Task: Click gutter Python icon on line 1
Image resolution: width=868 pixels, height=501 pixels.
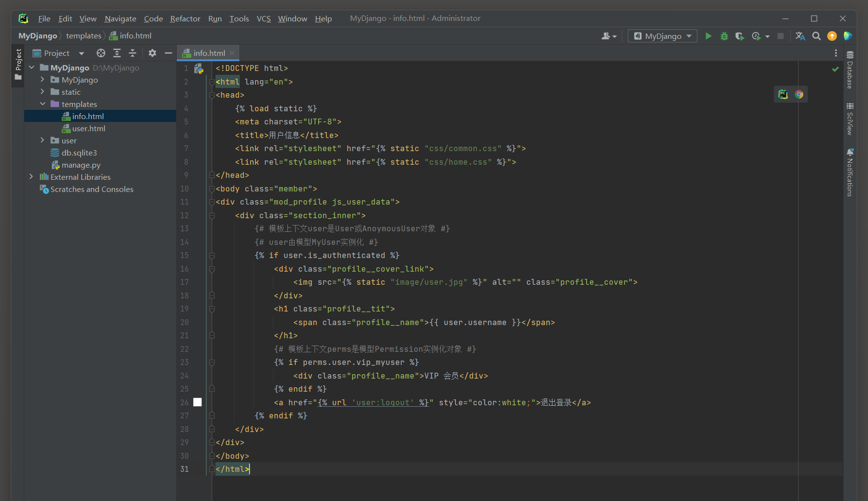Action: (x=199, y=69)
